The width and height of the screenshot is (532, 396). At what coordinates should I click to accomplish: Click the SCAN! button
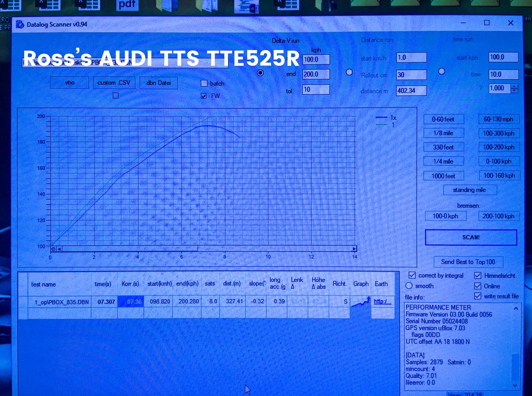tap(471, 237)
